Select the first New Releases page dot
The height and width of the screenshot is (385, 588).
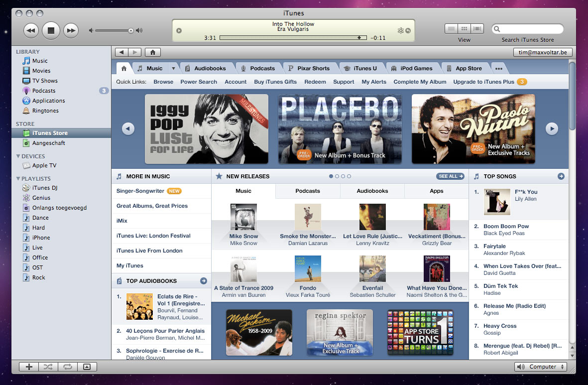click(x=331, y=176)
